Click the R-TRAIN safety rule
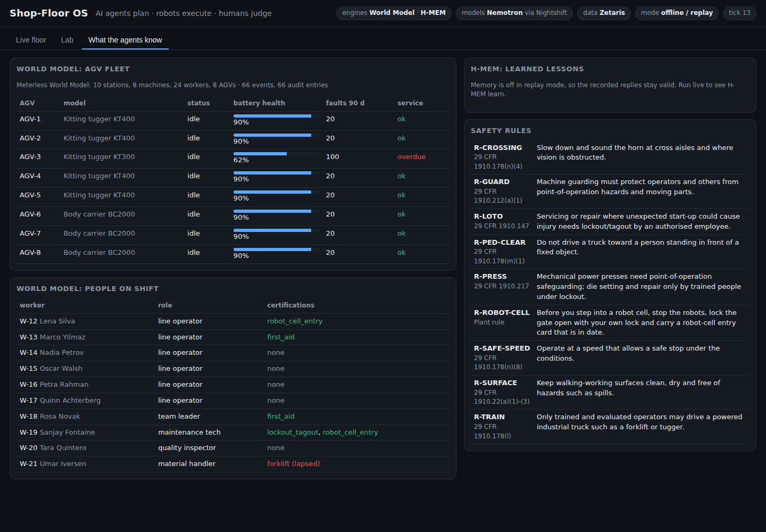This screenshot has height=532, width=766. pyautogui.click(x=610, y=427)
